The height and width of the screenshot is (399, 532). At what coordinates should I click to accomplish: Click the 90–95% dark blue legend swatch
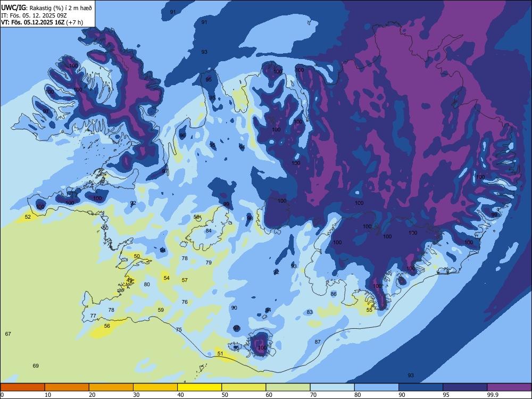click(421, 387)
